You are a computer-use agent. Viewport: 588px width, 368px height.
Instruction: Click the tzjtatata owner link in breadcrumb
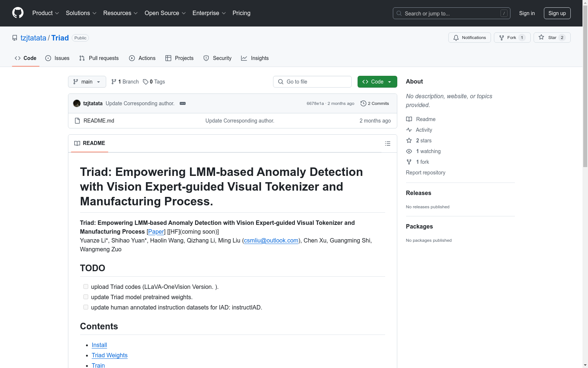pyautogui.click(x=33, y=38)
